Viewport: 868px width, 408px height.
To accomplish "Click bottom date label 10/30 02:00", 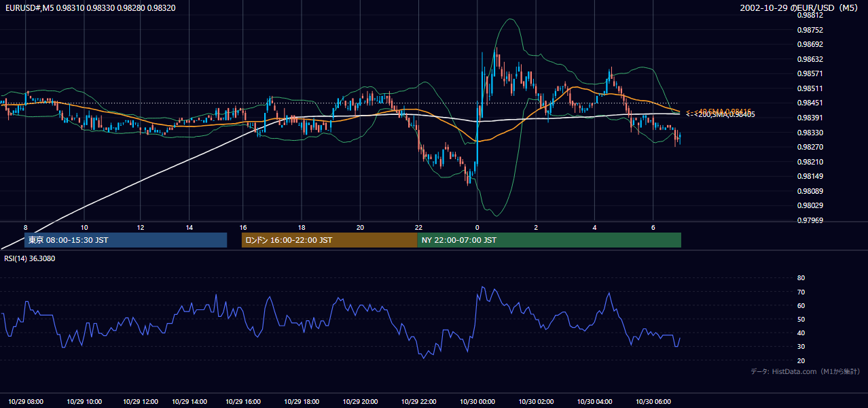I will point(536,402).
